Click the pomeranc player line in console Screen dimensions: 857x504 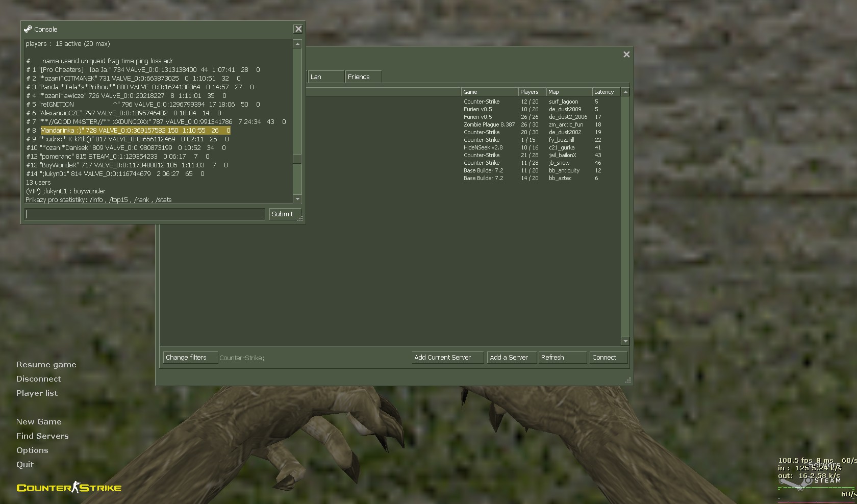pos(118,157)
